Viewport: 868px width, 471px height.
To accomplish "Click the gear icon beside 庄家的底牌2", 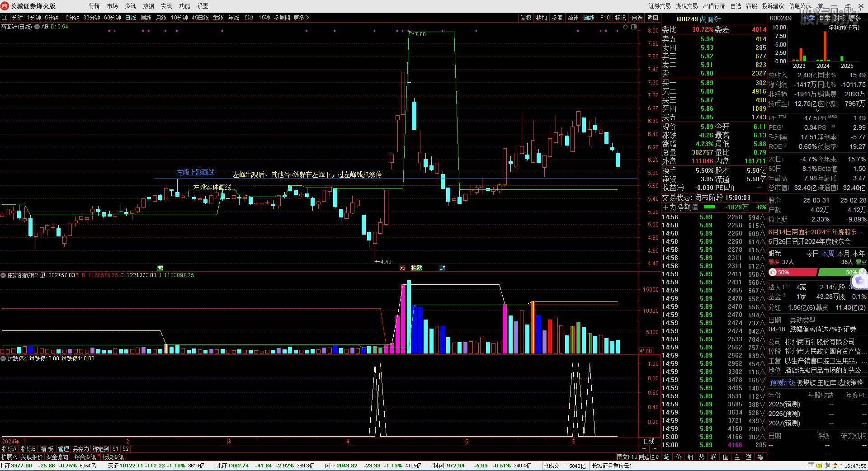I will click(x=3, y=275).
